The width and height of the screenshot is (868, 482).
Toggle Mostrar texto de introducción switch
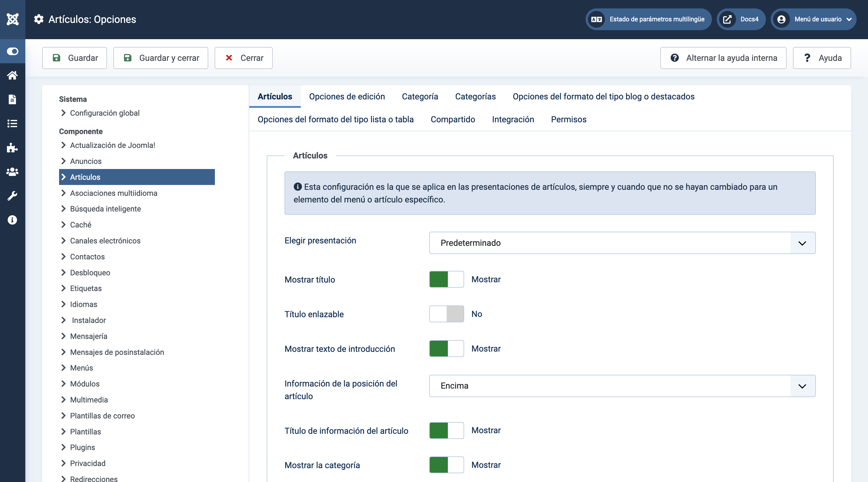tap(446, 349)
